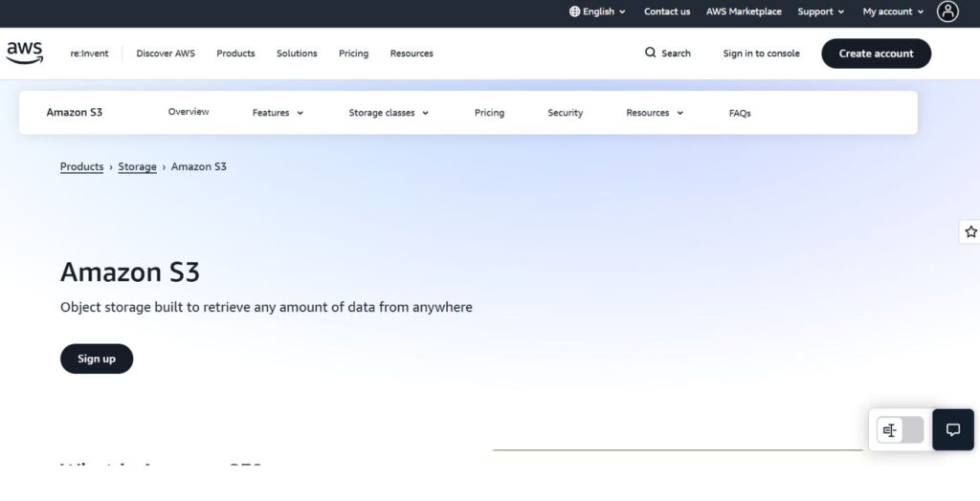This screenshot has height=501, width=980.
Task: Click the globe language icon
Action: coord(574,11)
